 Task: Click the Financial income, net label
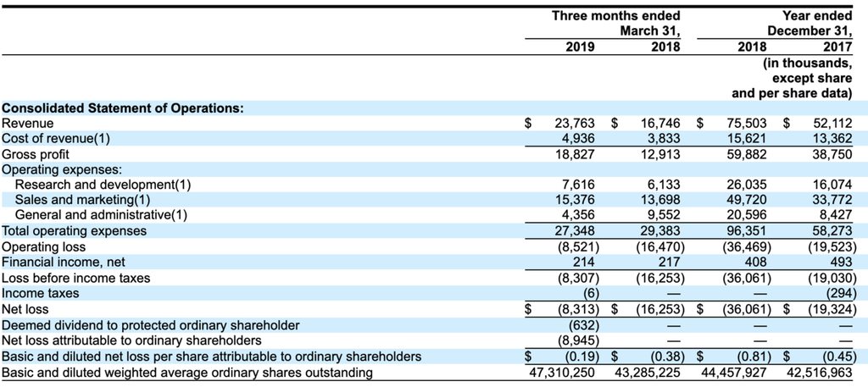[64, 263]
